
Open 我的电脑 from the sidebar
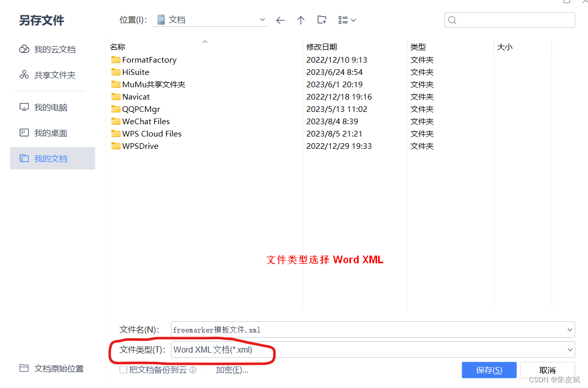(x=50, y=107)
